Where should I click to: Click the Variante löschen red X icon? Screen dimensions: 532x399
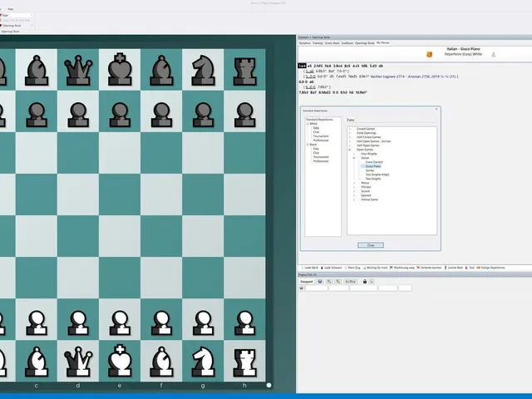[x=418, y=268]
